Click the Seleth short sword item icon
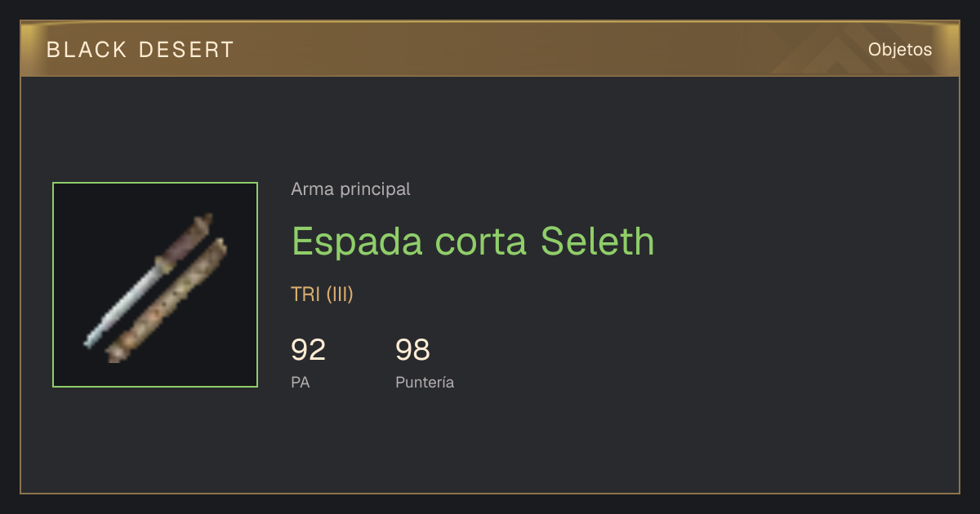The height and width of the screenshot is (514, 980). click(155, 285)
